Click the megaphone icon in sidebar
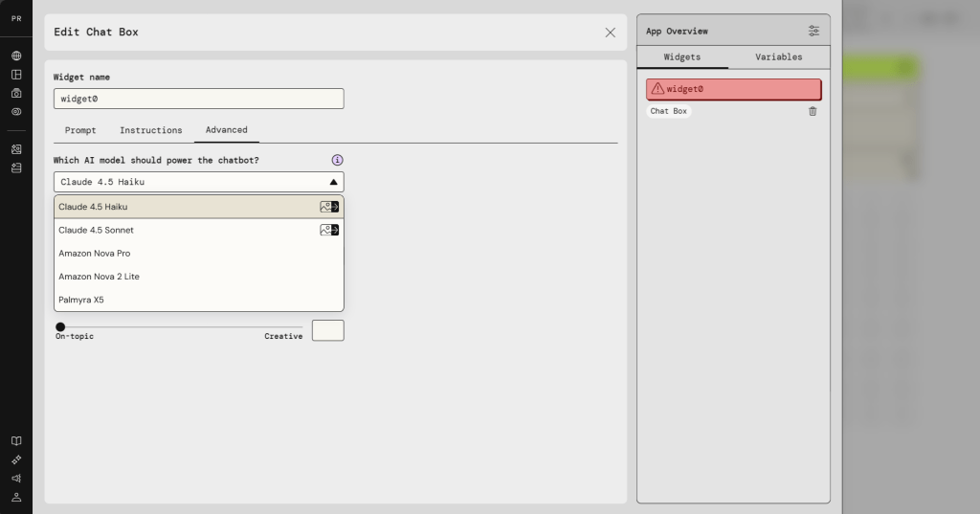Image resolution: width=980 pixels, height=514 pixels. tap(16, 478)
